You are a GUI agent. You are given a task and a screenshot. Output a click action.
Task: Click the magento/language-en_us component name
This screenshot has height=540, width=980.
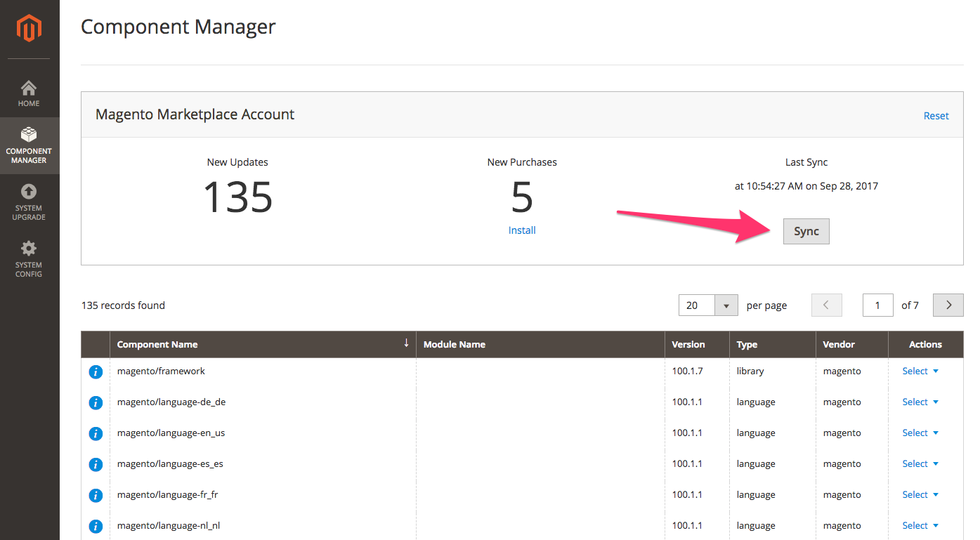click(x=171, y=433)
